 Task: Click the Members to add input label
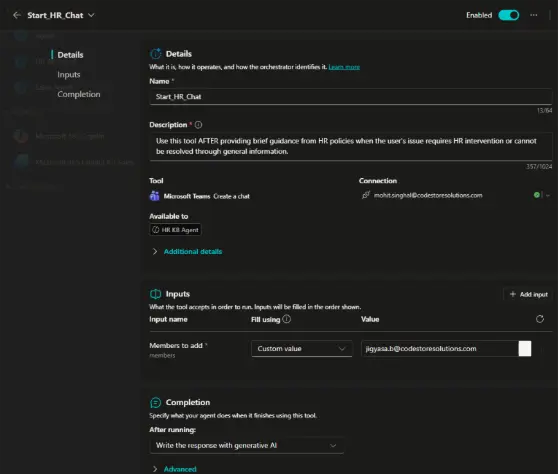(176, 346)
